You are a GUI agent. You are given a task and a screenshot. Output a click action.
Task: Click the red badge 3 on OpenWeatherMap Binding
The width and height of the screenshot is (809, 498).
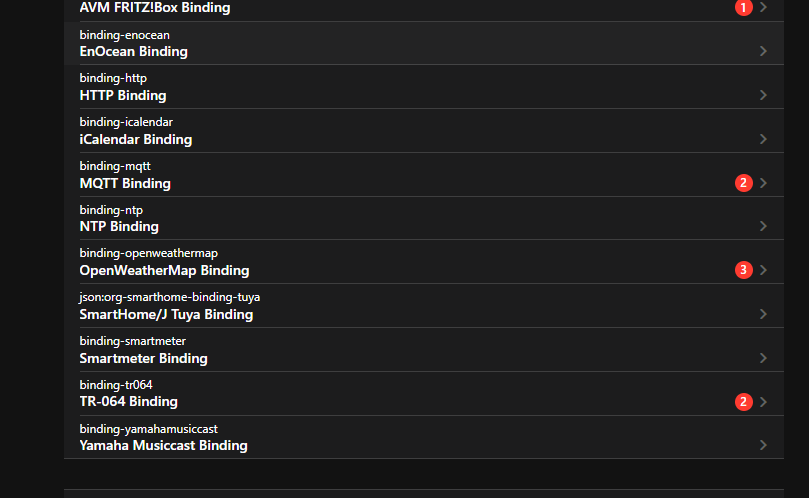[x=743, y=270]
